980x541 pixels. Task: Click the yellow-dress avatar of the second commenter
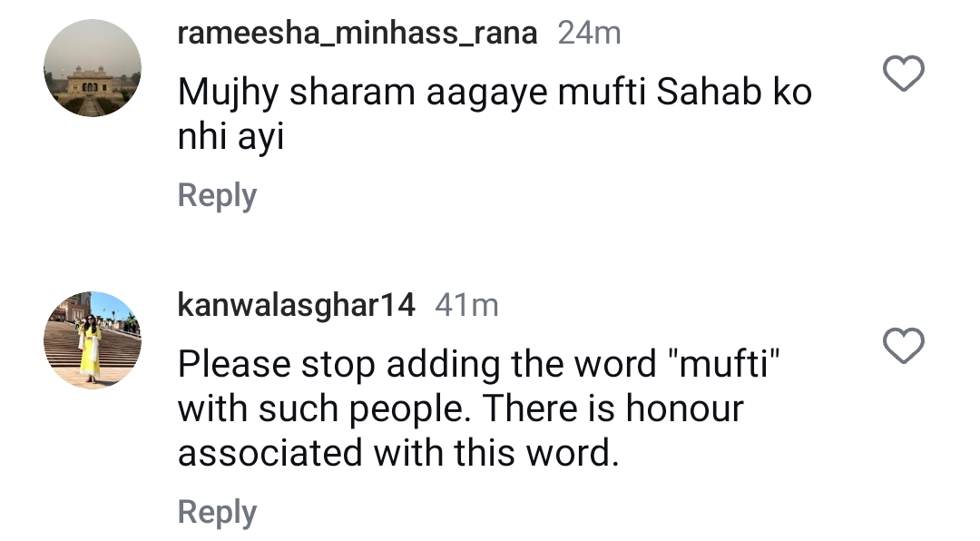coord(92,339)
